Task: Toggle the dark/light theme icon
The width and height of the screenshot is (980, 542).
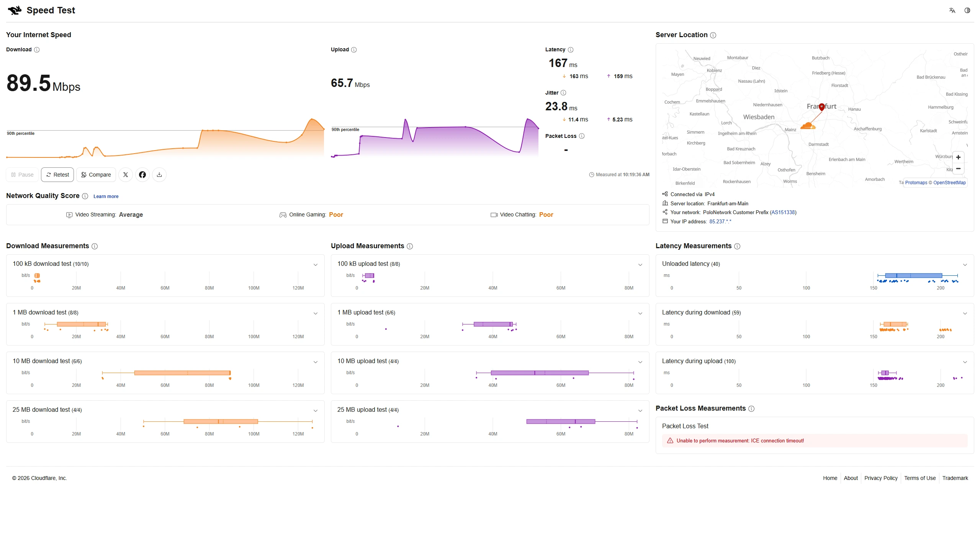Action: 967,10
